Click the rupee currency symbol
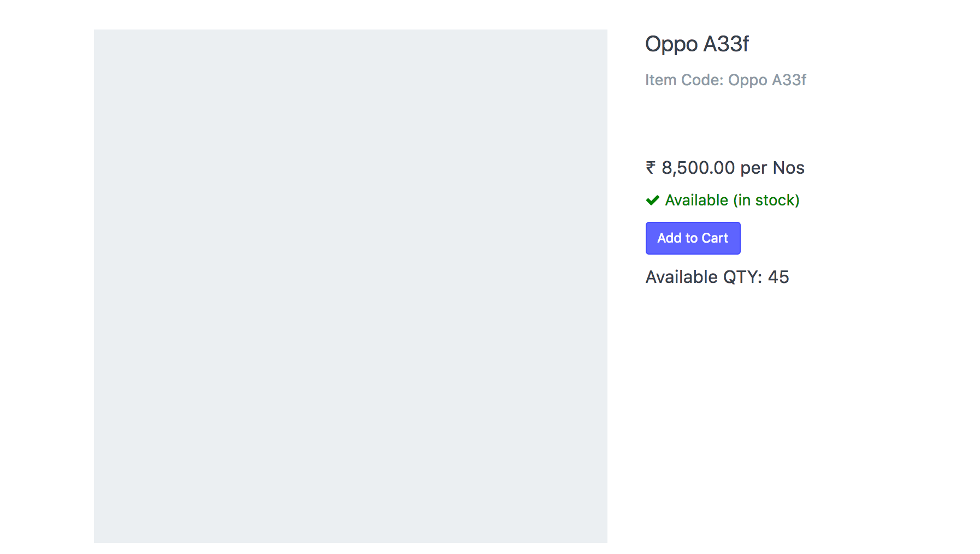 [651, 168]
